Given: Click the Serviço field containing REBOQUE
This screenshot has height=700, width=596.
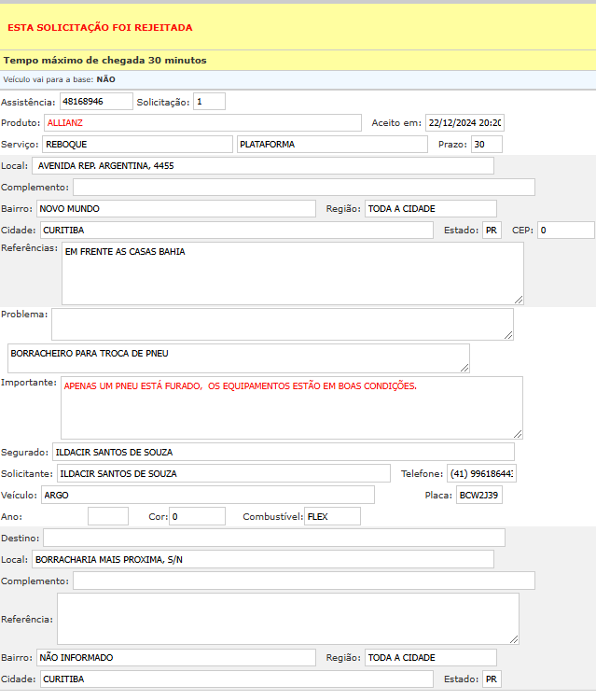Looking at the screenshot, I should 137,144.
